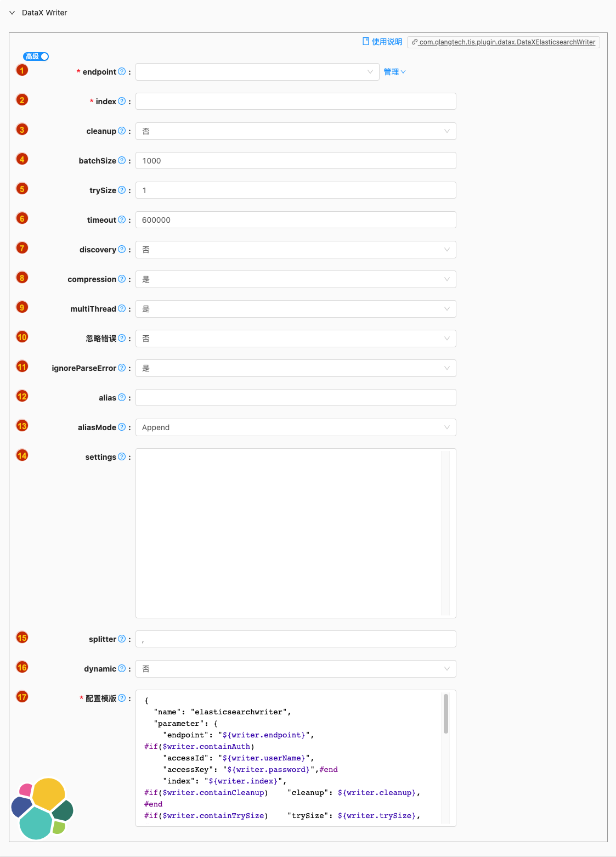
Task: Click the help icon beside settings label
Action: point(122,456)
